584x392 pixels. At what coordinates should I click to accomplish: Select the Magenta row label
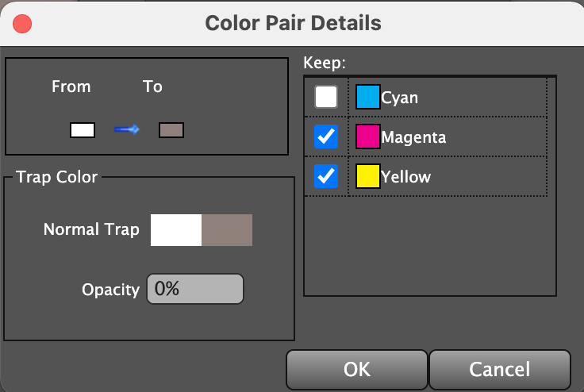click(413, 137)
